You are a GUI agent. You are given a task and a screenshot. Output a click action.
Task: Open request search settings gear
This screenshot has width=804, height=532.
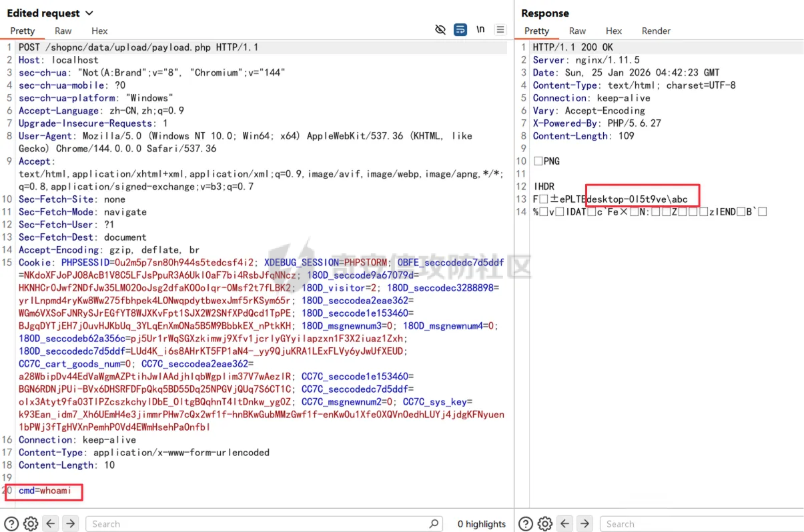click(31, 524)
